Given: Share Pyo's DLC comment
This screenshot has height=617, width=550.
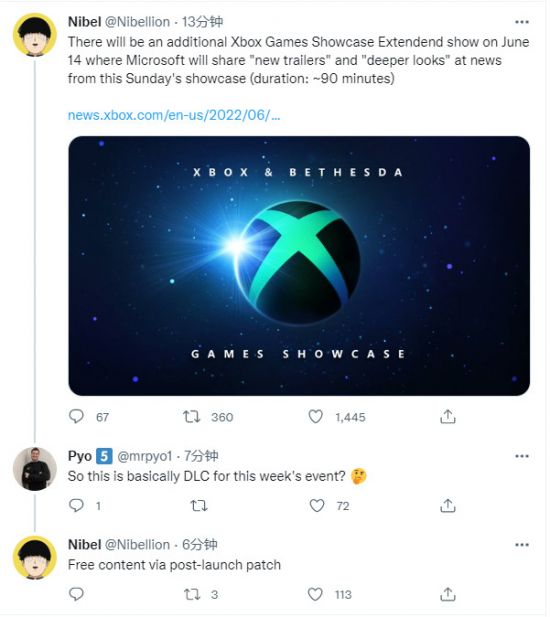Looking at the screenshot, I should click(448, 506).
